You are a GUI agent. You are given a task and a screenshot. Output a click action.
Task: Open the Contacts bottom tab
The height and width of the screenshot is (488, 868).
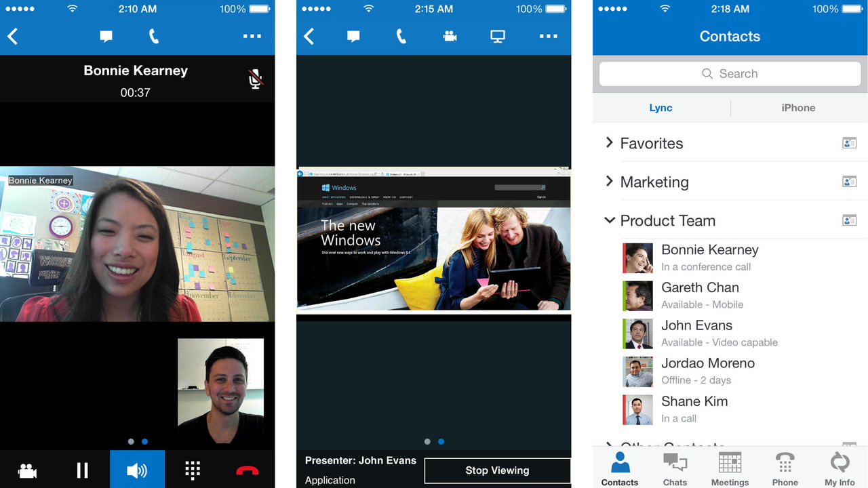pos(620,469)
